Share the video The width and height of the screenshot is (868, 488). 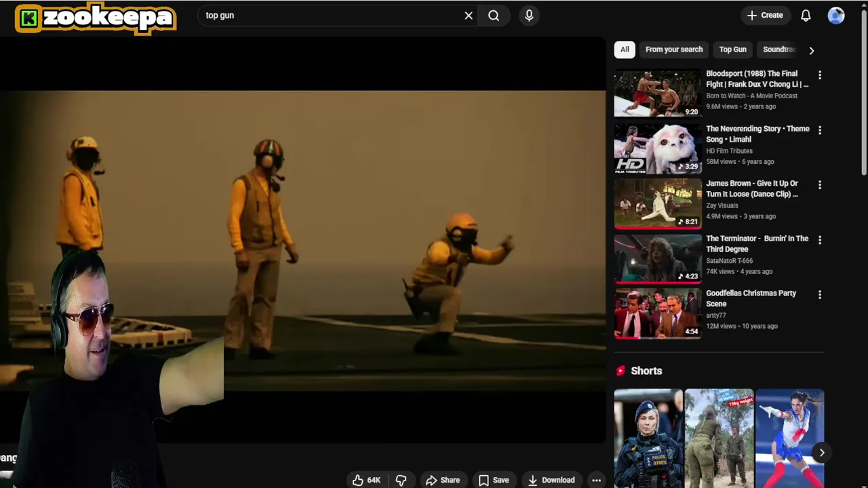(x=443, y=480)
